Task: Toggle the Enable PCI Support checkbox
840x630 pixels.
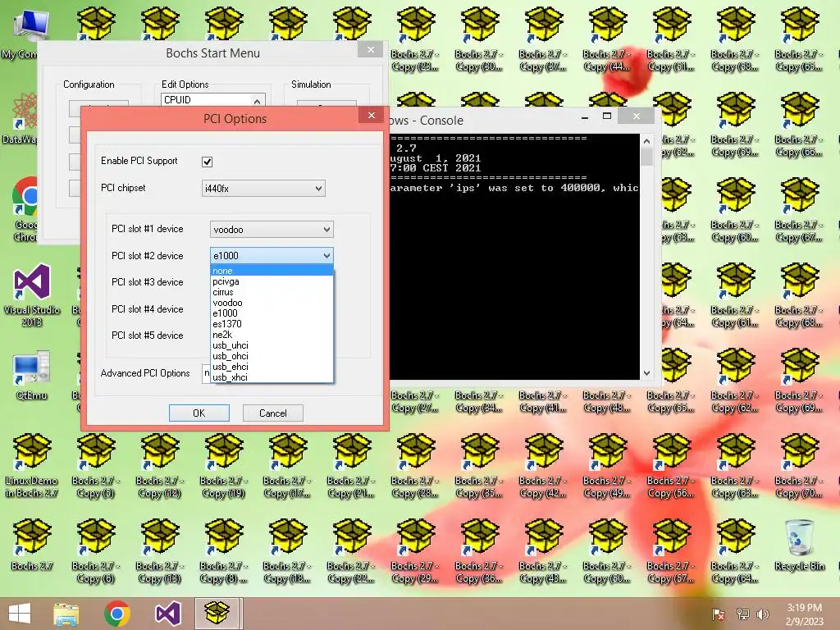Action: click(x=208, y=162)
